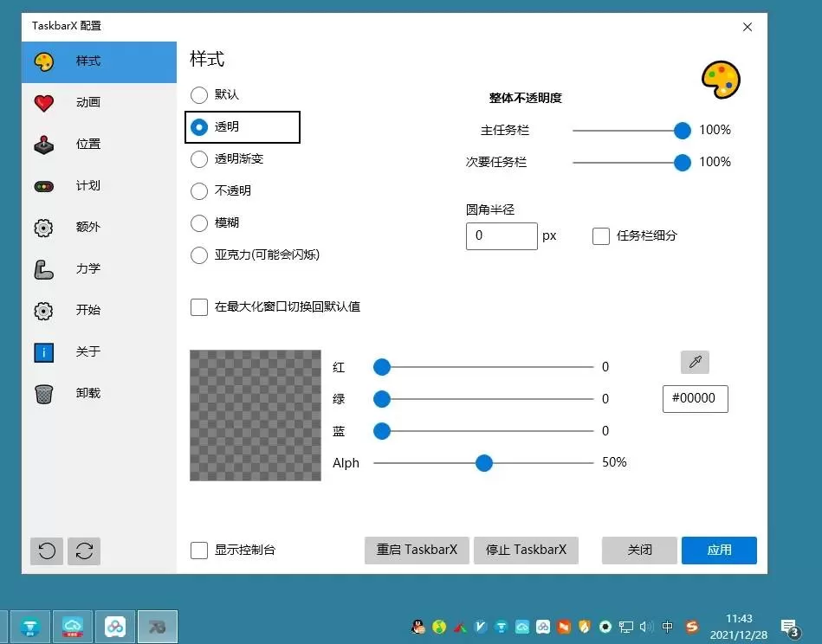The image size is (822, 644).
Task: Click the #00000 hex color input field
Action: (x=695, y=399)
